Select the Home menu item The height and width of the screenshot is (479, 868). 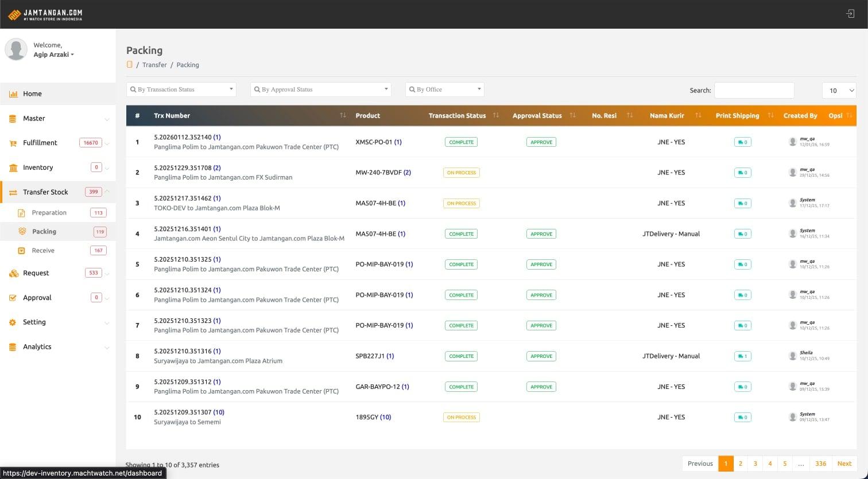tap(57, 94)
